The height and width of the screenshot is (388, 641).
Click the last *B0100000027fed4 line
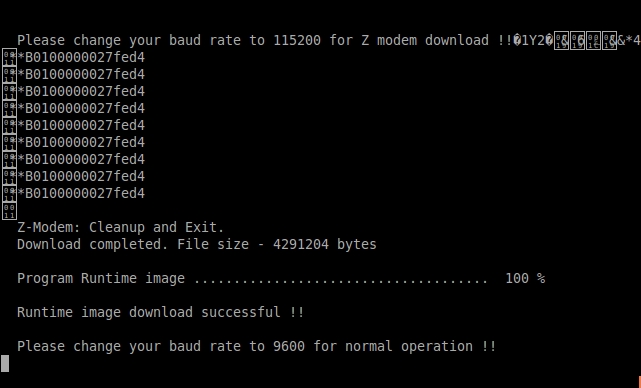(81, 193)
